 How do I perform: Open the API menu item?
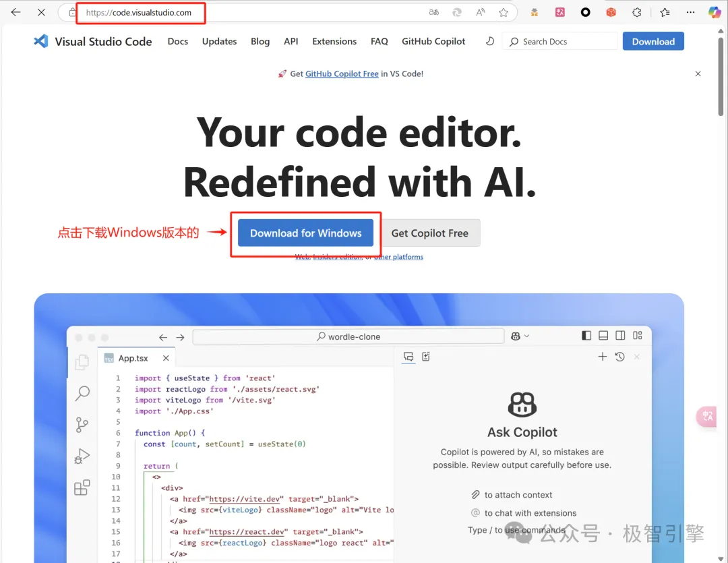click(x=291, y=41)
